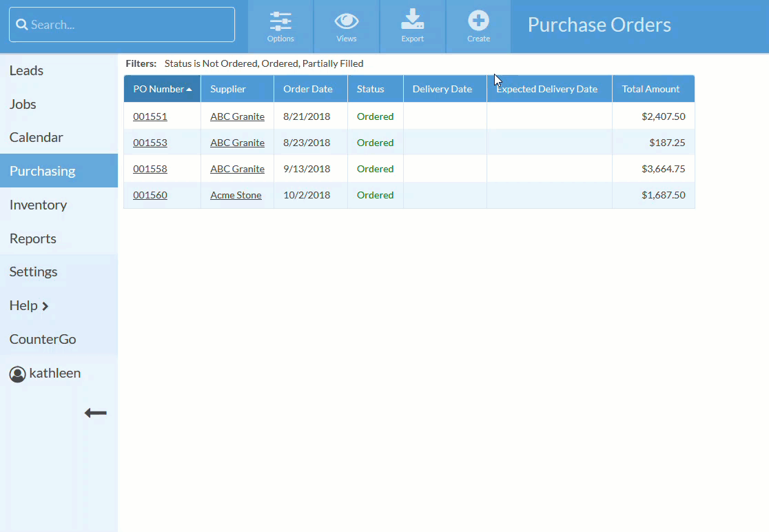Open the kathleen user profile icon

[17, 374]
